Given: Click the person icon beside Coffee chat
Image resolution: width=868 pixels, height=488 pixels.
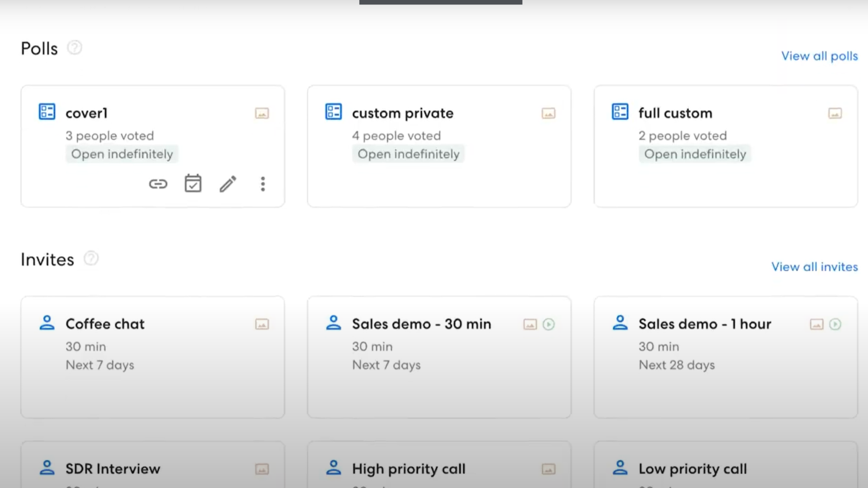Looking at the screenshot, I should [47, 323].
